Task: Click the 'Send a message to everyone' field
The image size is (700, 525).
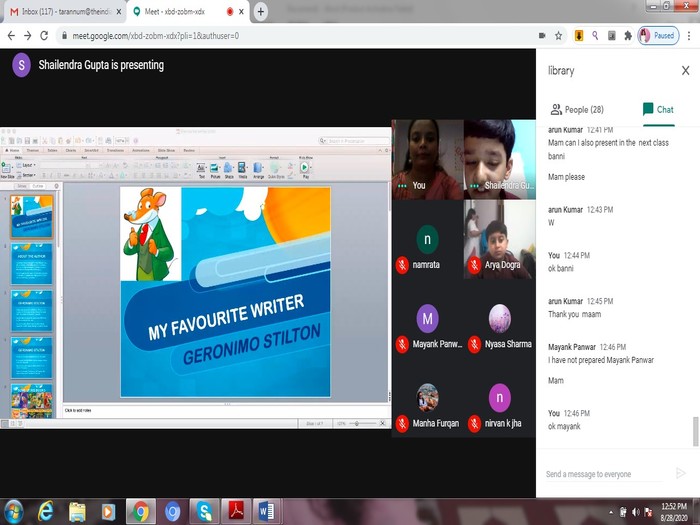Action: click(x=604, y=474)
